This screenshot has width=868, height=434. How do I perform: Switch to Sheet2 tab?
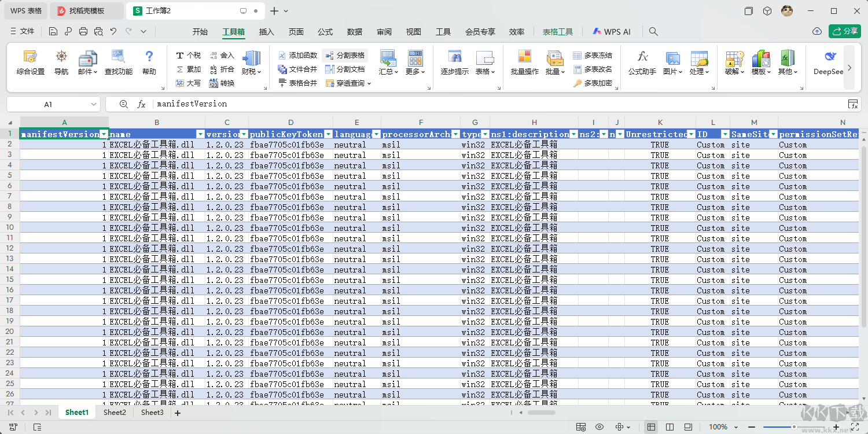(x=115, y=413)
